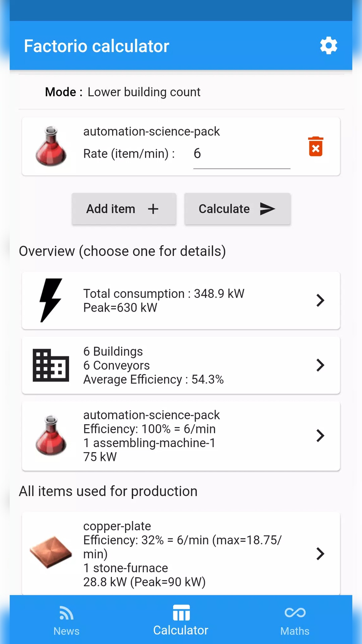Expand copper-plate production details chevron
Viewport: 362px width, 644px height.
320,554
